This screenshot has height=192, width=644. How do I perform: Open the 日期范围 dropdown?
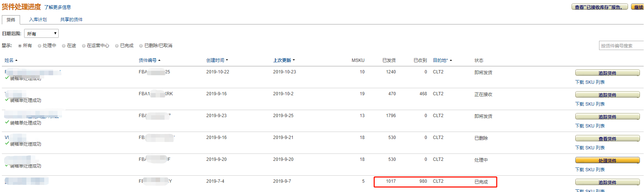[41, 34]
